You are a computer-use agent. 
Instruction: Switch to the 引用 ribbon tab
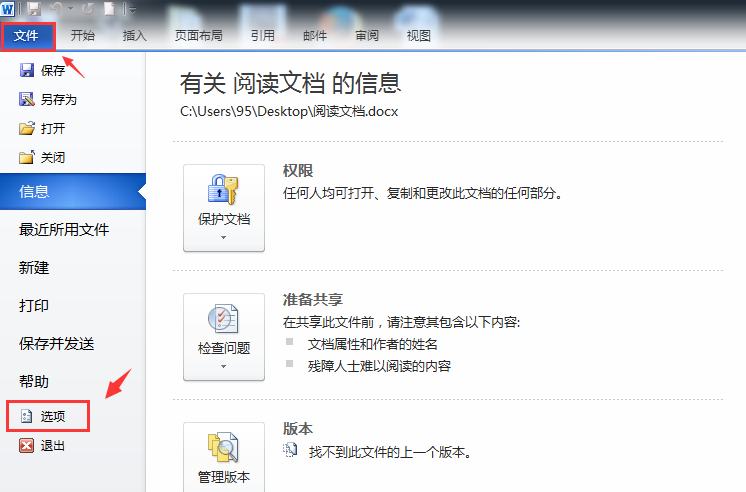[263, 36]
